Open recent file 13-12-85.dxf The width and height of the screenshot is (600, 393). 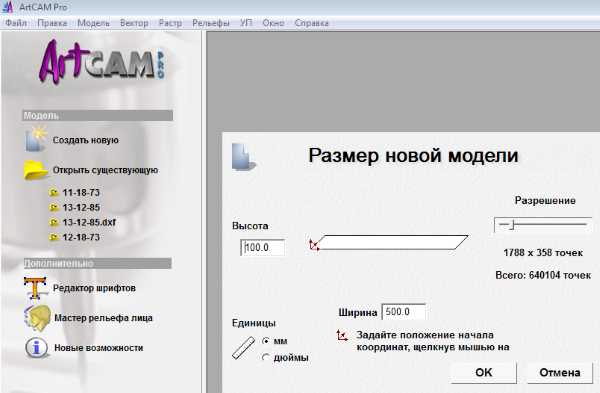point(89,222)
